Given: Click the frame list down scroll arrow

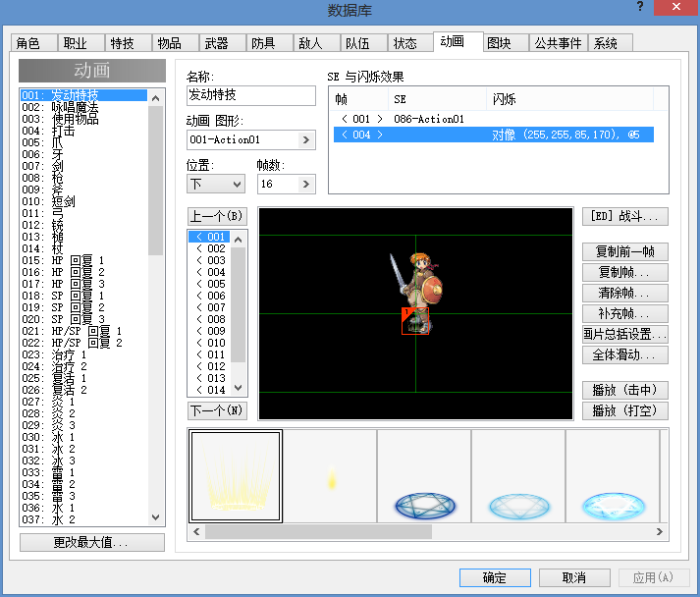Looking at the screenshot, I should coord(239,388).
